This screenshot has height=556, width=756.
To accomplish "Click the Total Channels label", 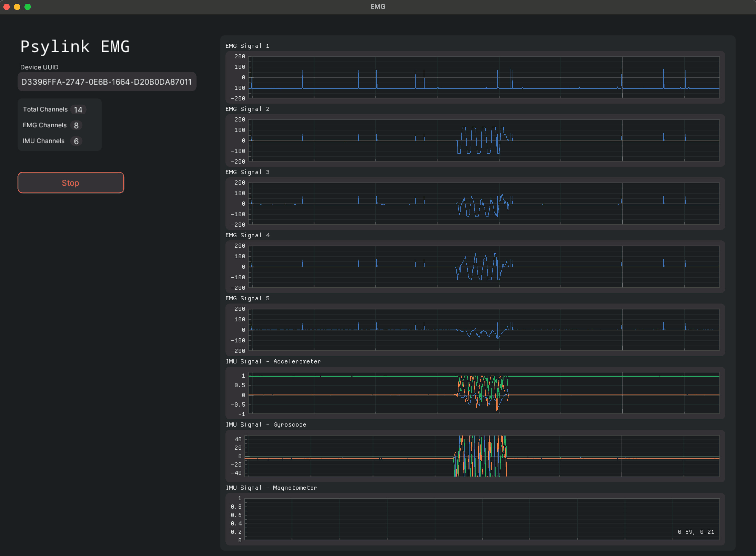I will (x=45, y=109).
